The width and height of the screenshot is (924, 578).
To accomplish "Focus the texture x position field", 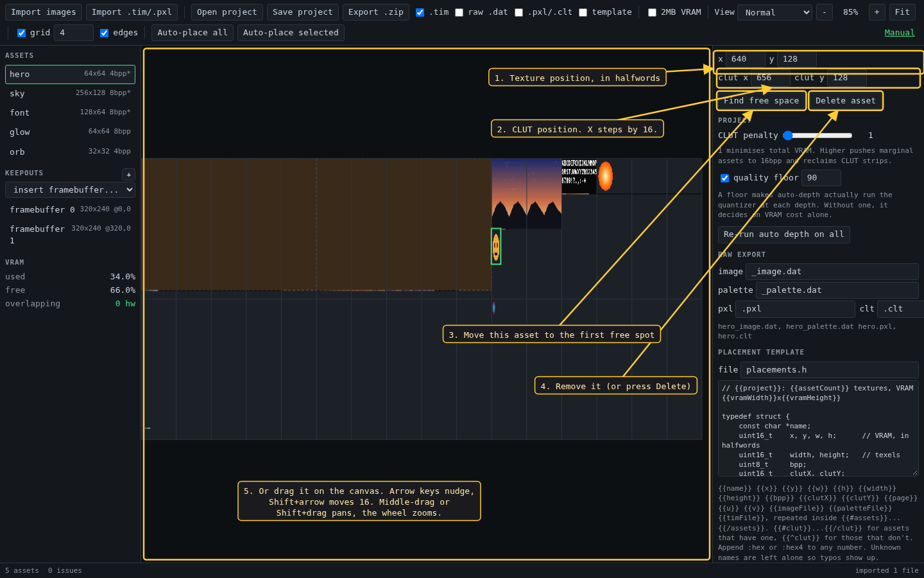I will pos(746,59).
